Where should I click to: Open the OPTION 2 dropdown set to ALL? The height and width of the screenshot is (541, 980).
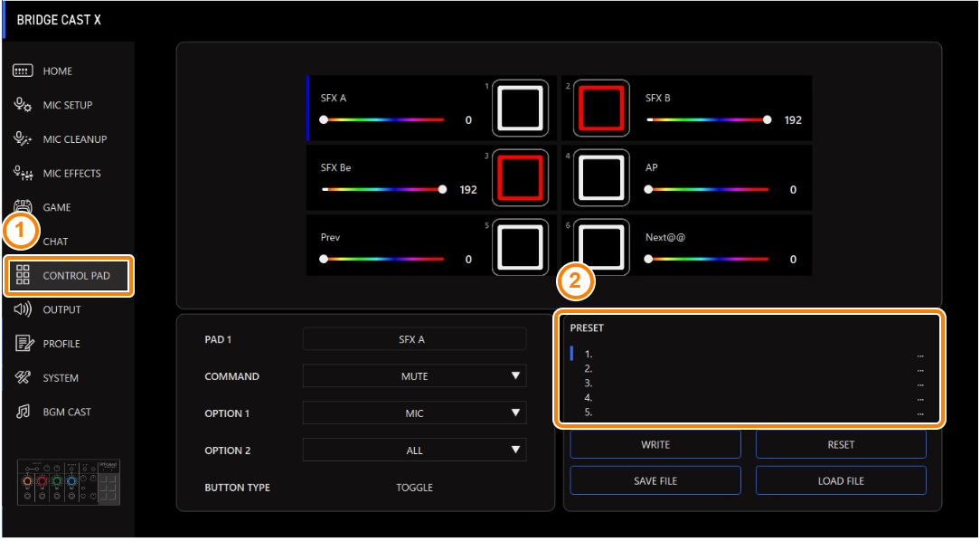click(414, 450)
